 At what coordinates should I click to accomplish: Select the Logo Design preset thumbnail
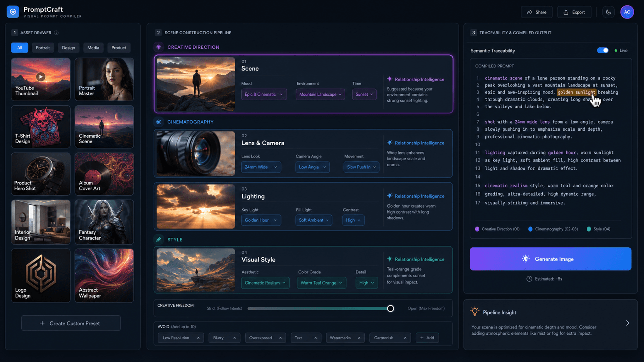[41, 276]
